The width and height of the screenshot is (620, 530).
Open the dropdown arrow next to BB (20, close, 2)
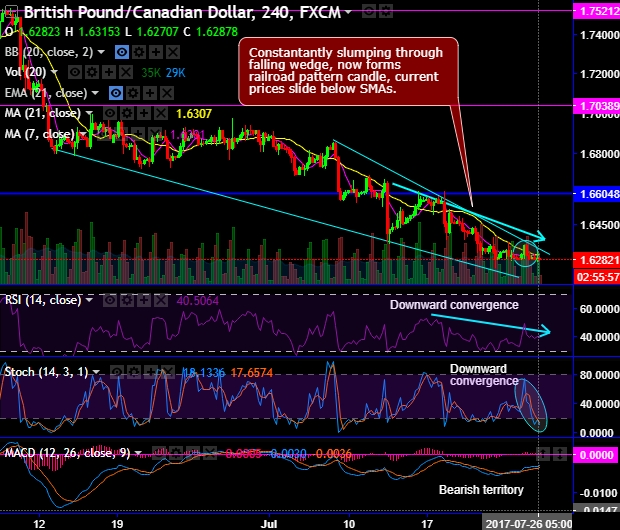[x=101, y=52]
